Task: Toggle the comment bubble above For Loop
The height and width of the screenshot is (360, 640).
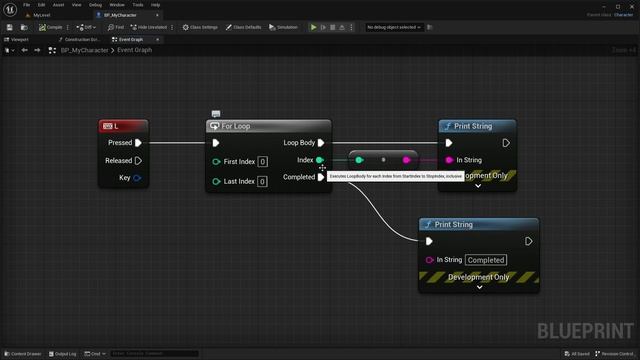Action: [x=216, y=113]
